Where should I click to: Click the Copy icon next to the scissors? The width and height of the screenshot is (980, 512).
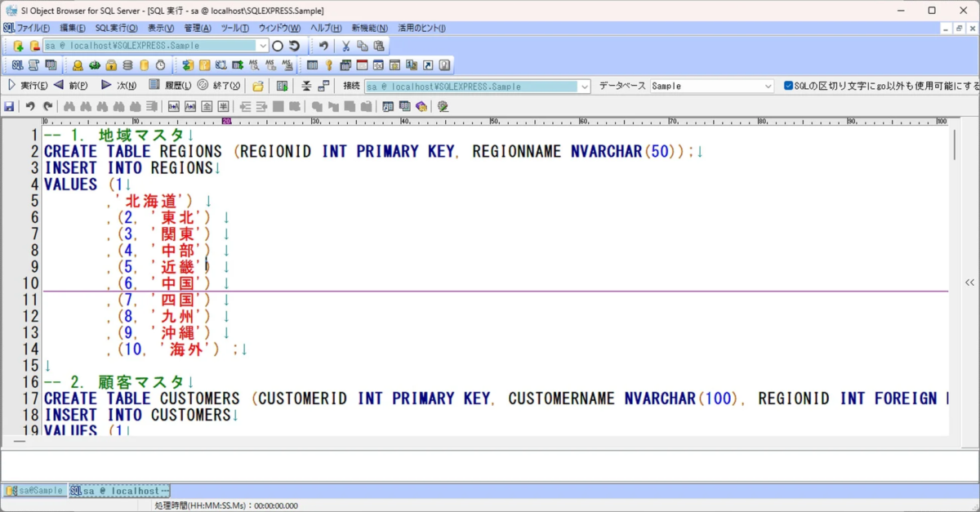coord(362,47)
